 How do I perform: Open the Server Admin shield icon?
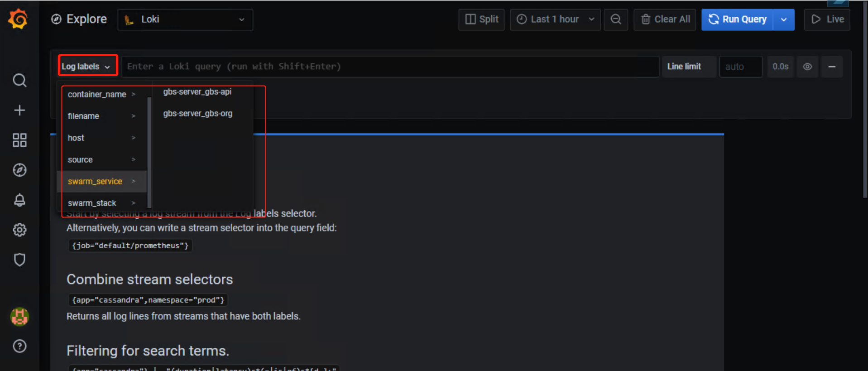tap(19, 260)
